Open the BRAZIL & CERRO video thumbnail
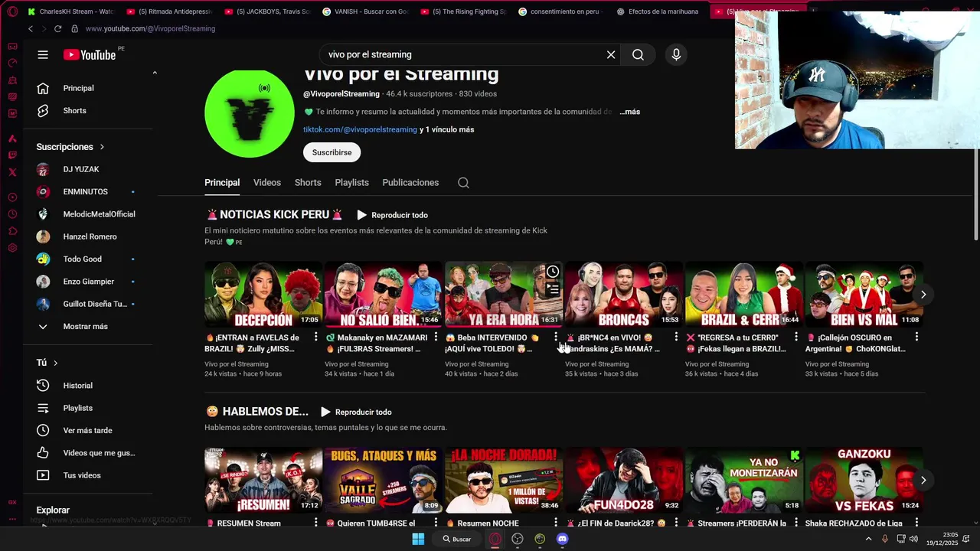The width and height of the screenshot is (980, 551). coord(743,295)
